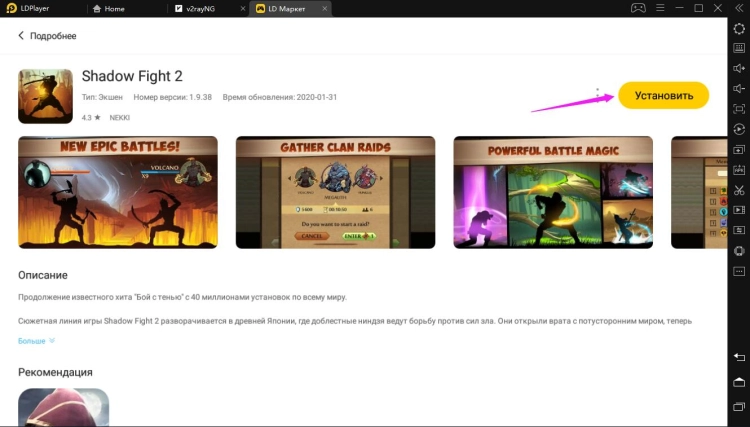Open the multi-instance add window icon
Viewport: 750px width, 427px height.
(739, 150)
